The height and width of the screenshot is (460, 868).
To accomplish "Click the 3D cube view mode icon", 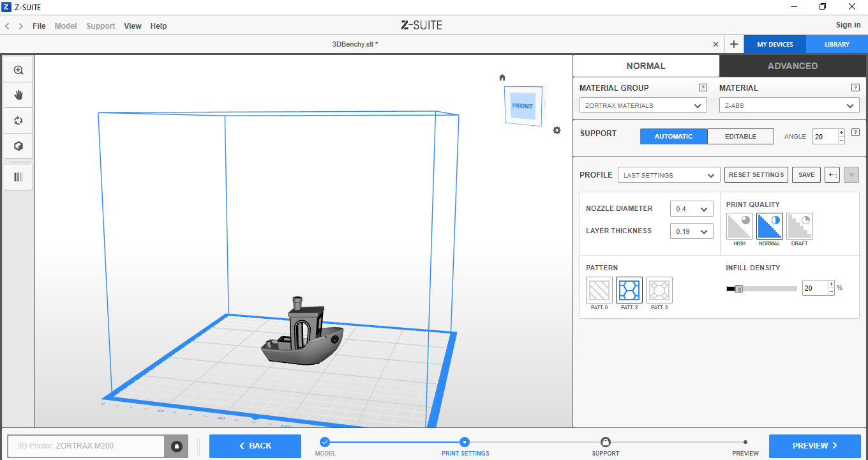I will point(19,146).
